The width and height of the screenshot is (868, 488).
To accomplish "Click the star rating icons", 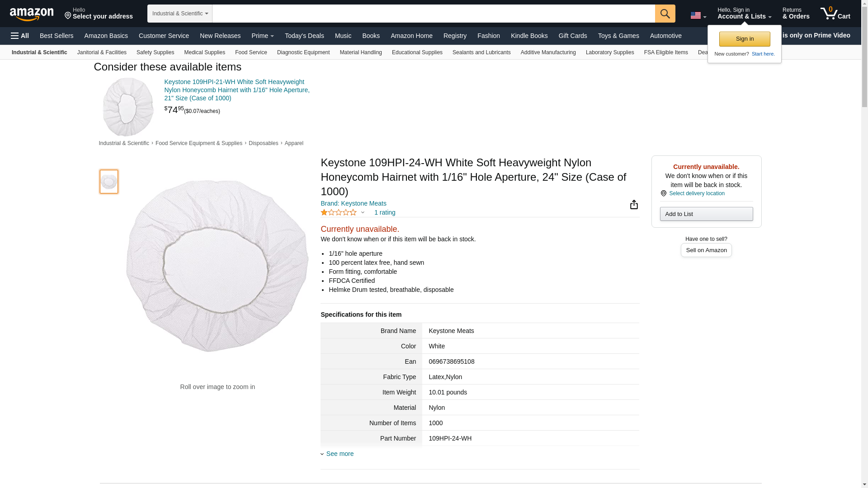I will [x=339, y=212].
